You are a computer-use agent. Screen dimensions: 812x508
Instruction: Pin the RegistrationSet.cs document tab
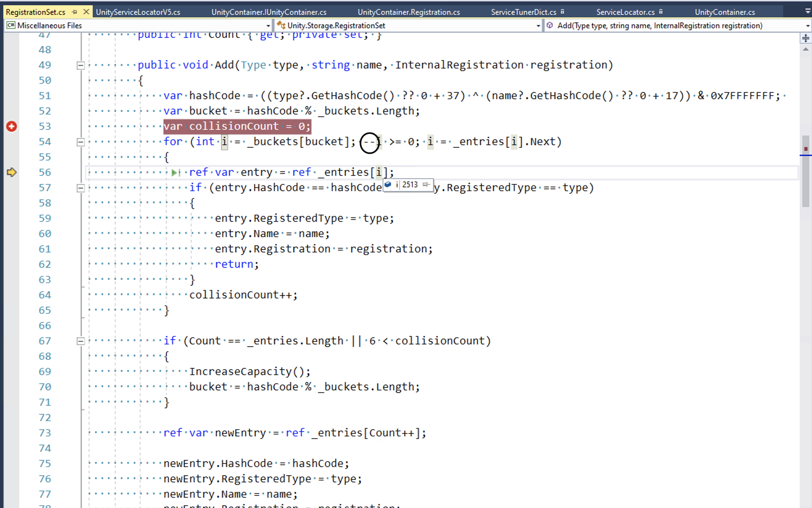tap(74, 12)
